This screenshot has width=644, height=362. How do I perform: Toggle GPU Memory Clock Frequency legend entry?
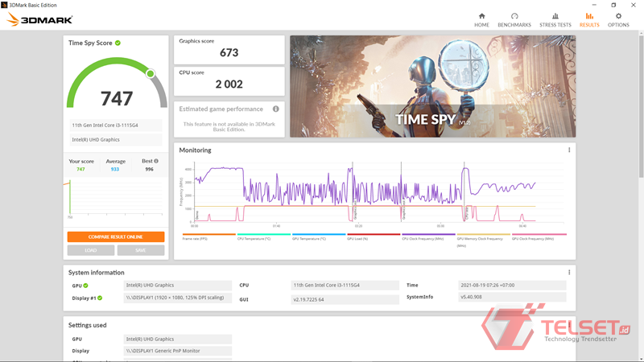[x=484, y=240]
